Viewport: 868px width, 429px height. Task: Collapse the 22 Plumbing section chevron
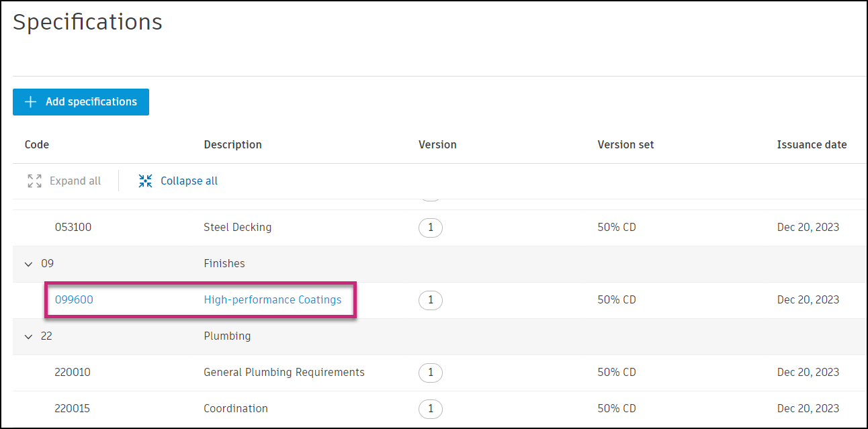(x=28, y=336)
